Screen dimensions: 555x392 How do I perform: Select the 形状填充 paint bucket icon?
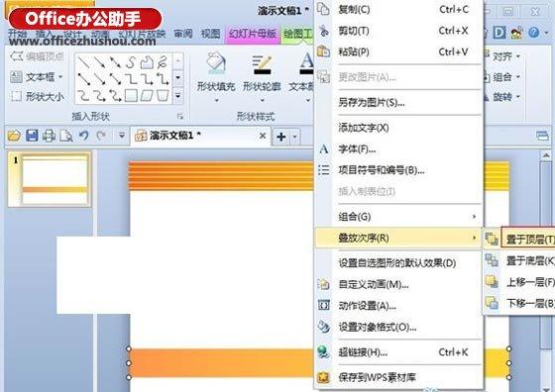pos(216,63)
